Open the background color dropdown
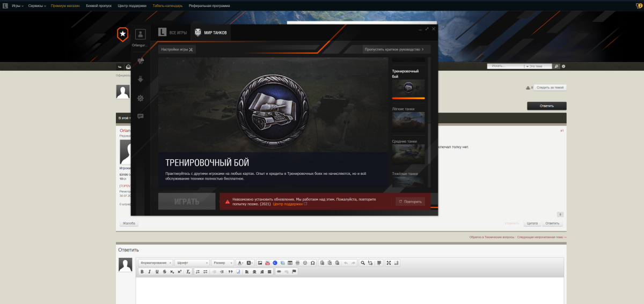 click(x=250, y=263)
